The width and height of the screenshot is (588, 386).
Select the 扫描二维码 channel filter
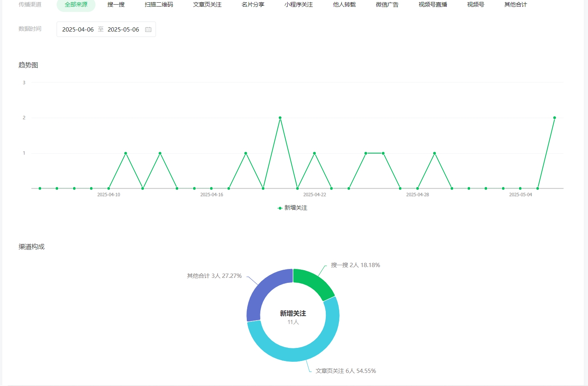pos(159,5)
